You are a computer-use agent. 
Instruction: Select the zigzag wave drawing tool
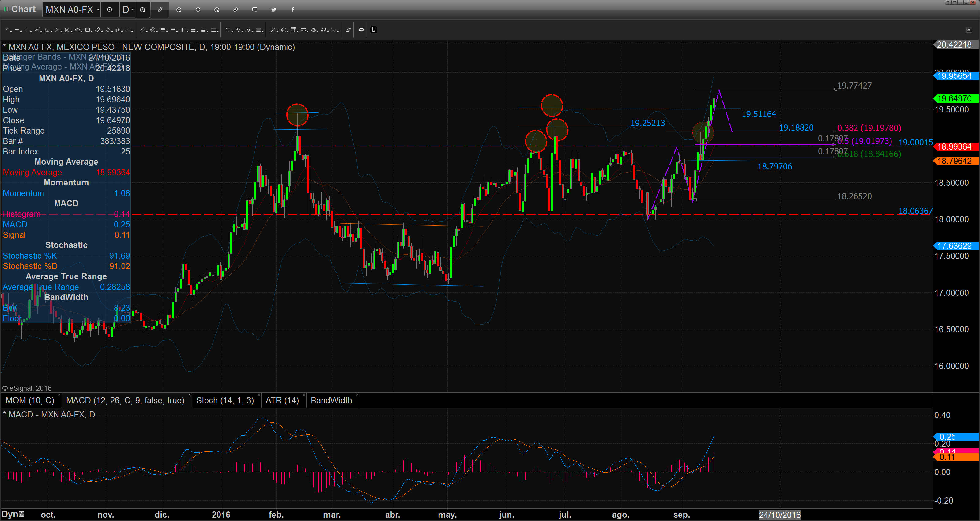coord(37,30)
